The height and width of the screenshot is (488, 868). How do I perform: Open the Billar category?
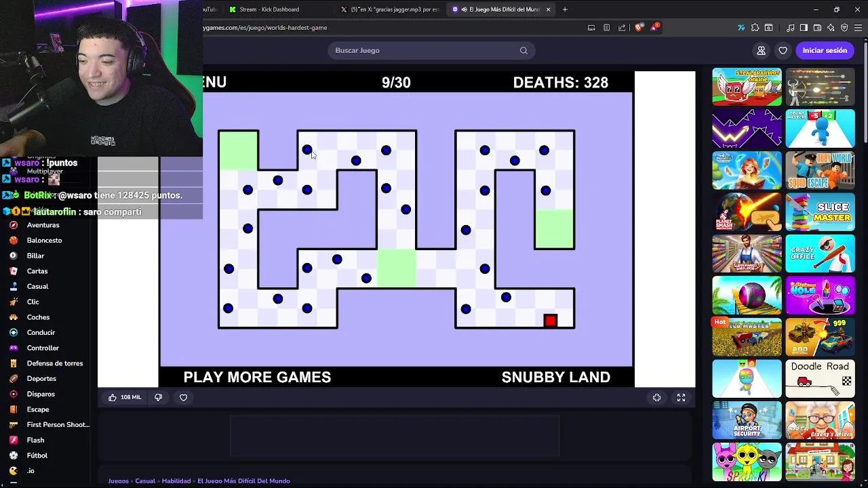[35, 256]
